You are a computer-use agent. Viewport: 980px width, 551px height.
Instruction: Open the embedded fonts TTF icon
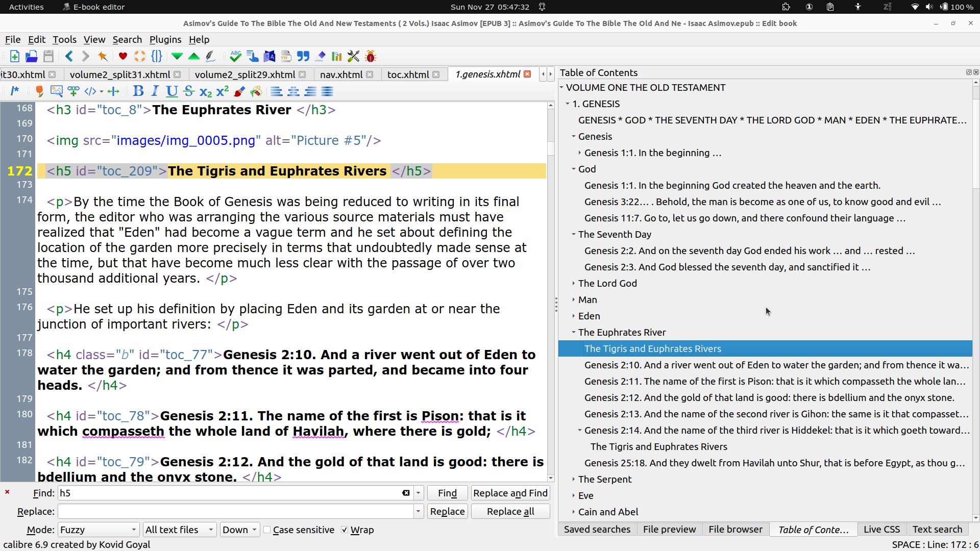pyautogui.click(x=286, y=56)
